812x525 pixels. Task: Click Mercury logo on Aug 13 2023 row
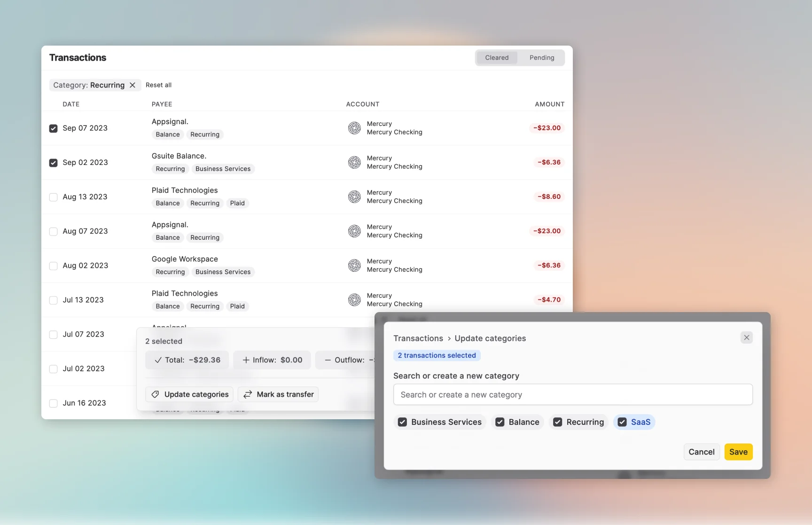pos(354,196)
